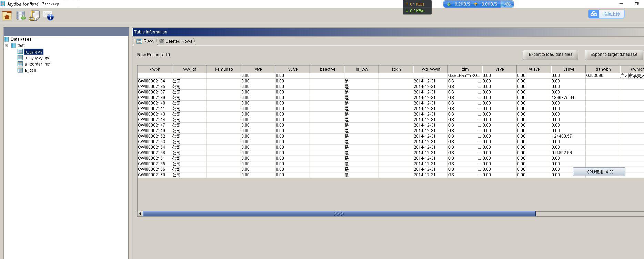The height and width of the screenshot is (259, 644).
Task: Click the table icon beside a_jzorder_mx
Action: click(x=20, y=64)
